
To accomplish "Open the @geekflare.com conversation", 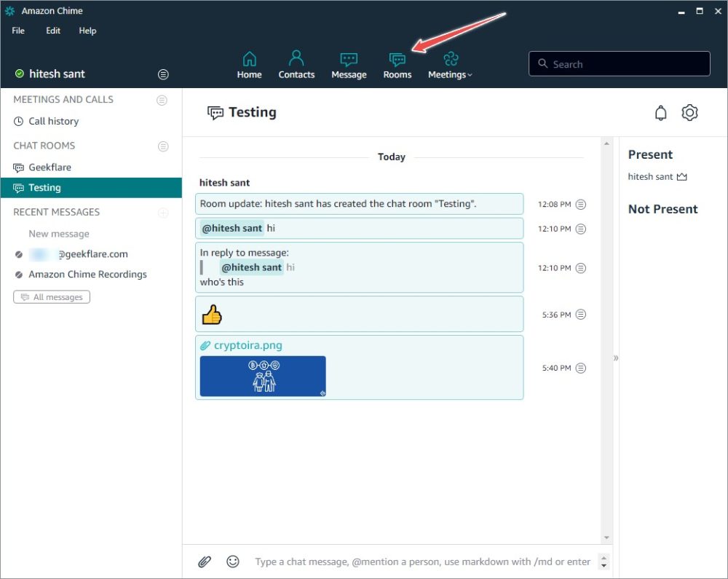I will pos(78,254).
